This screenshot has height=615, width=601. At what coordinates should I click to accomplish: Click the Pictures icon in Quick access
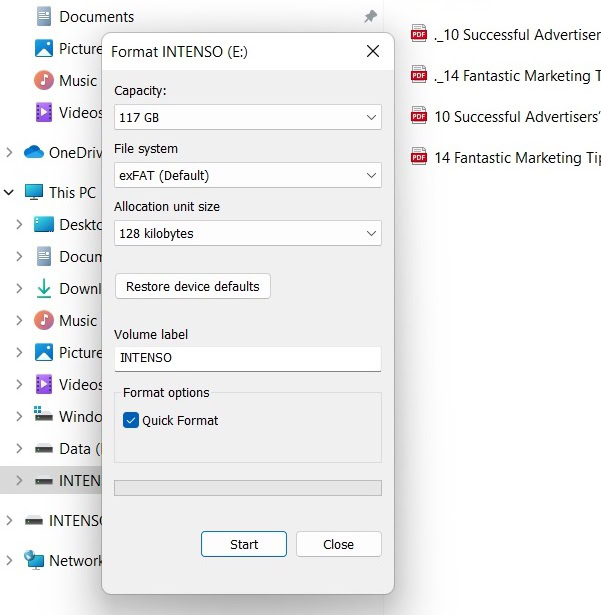click(x=44, y=48)
